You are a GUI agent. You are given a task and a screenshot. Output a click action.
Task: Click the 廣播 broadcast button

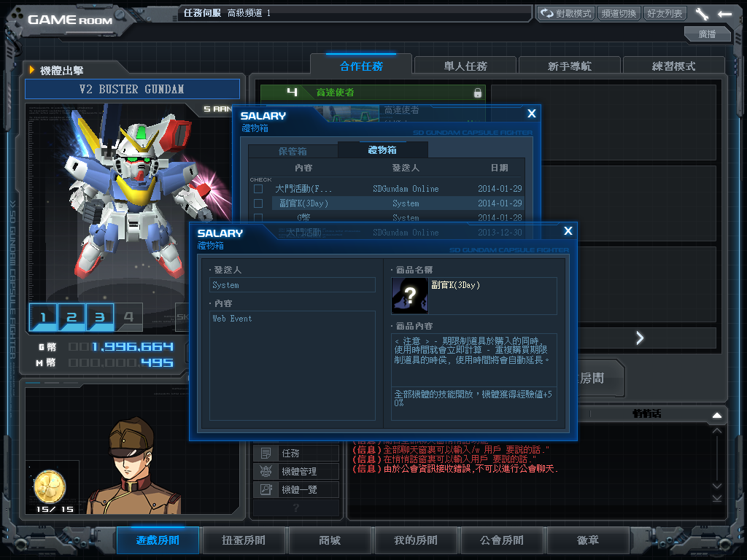707,34
